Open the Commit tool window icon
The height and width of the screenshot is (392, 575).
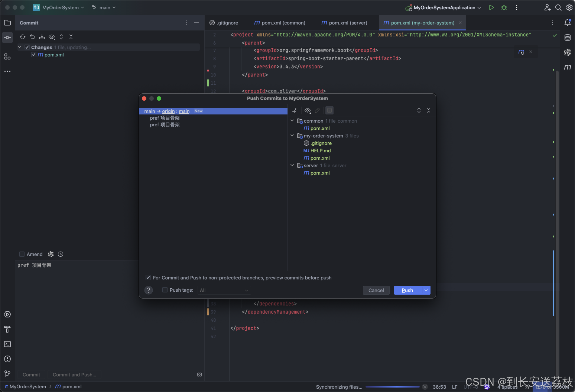(x=7, y=37)
